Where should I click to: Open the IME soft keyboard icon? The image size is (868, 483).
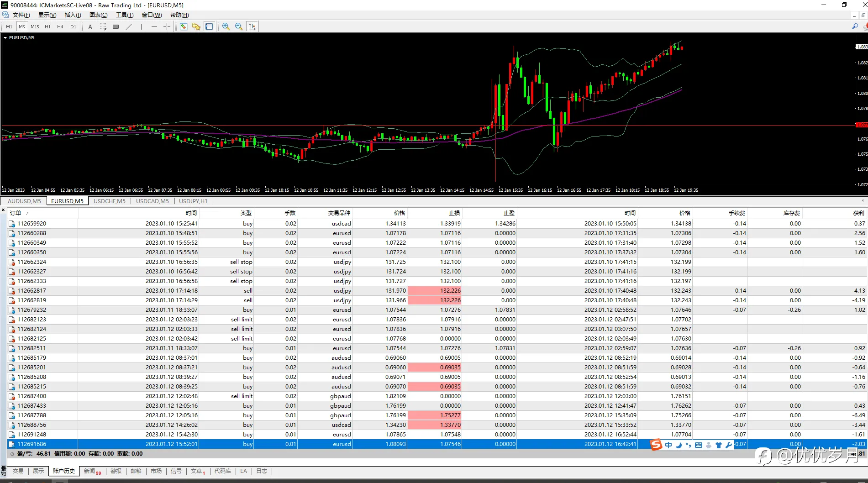pyautogui.click(x=699, y=445)
